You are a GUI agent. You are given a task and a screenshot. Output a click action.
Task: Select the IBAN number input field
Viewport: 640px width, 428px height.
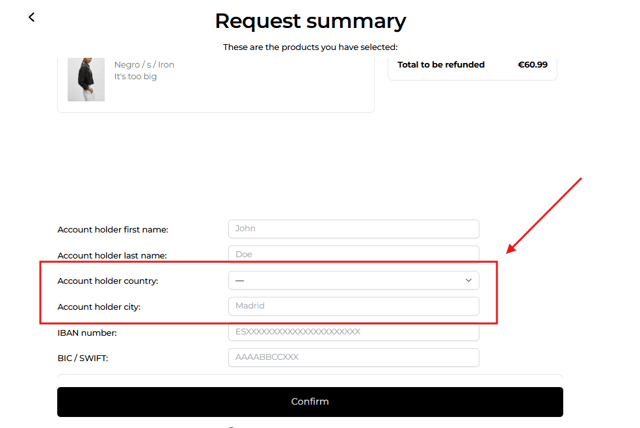pyautogui.click(x=353, y=332)
